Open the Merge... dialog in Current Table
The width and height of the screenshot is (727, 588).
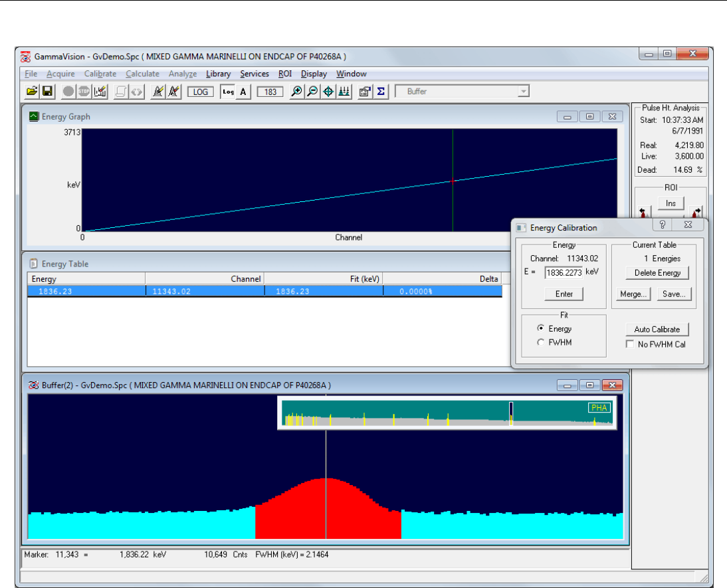[632, 294]
